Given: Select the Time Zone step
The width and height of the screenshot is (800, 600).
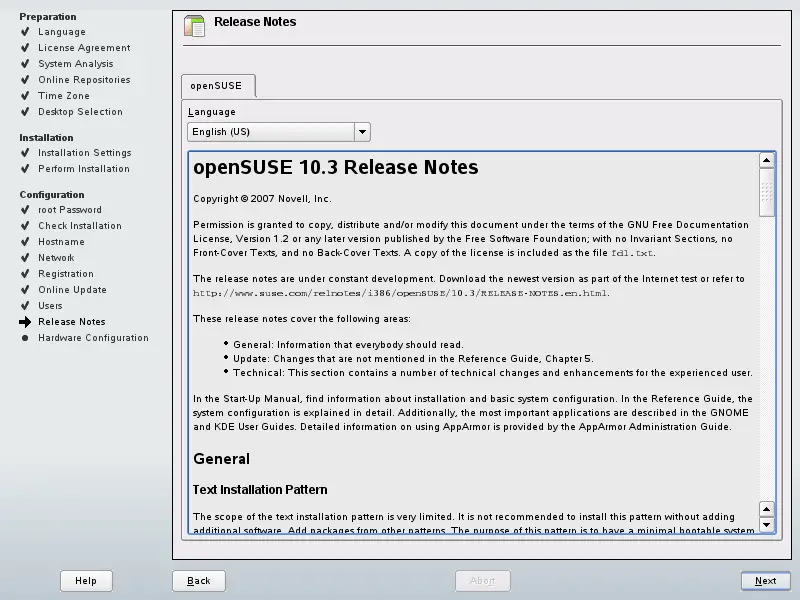Looking at the screenshot, I should 64,96.
